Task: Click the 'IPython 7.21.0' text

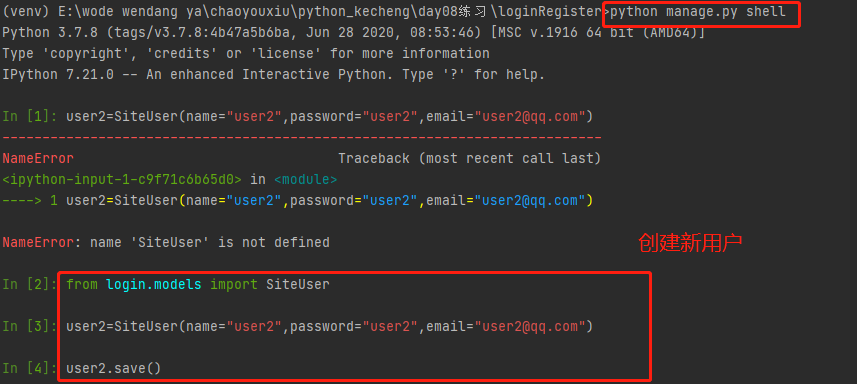Action: (58, 74)
